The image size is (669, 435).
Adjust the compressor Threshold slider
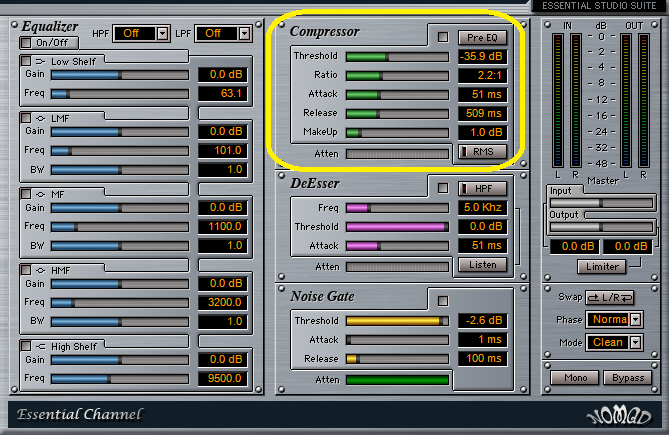click(397, 57)
